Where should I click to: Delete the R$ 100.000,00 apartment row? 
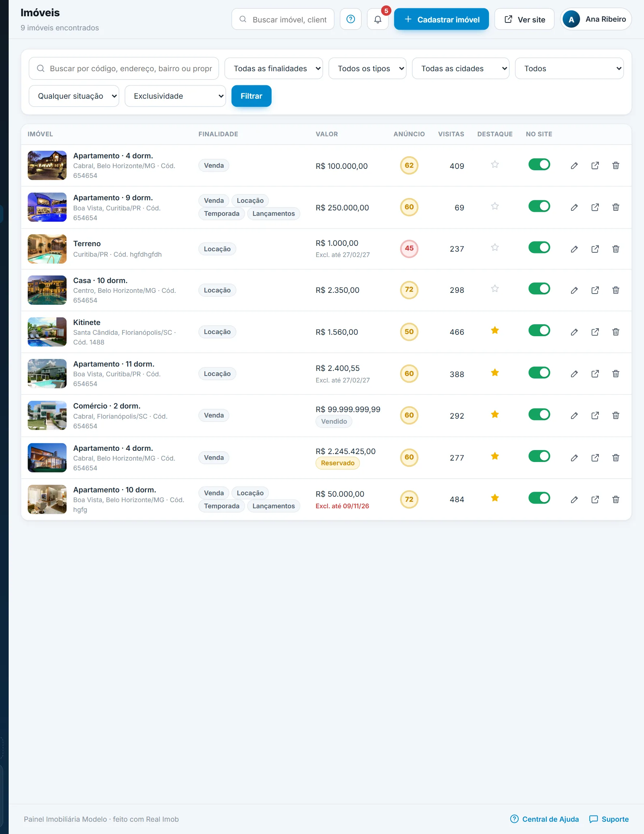coord(616,165)
